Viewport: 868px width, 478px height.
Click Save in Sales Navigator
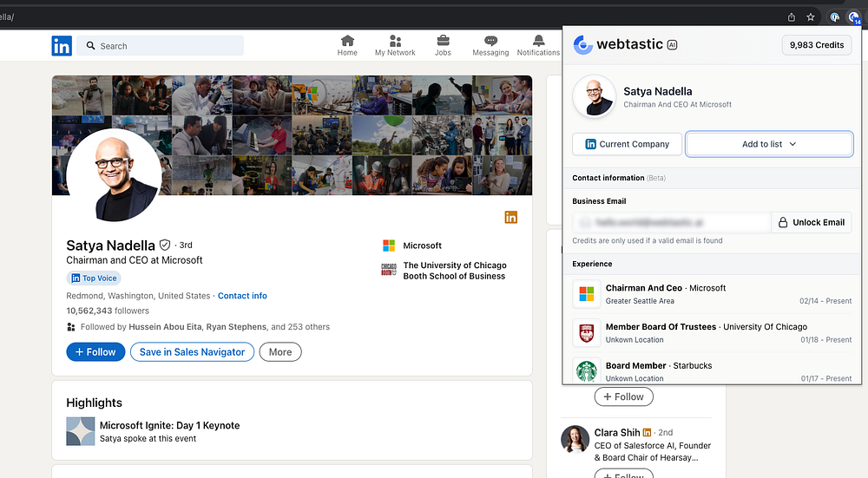tap(192, 352)
